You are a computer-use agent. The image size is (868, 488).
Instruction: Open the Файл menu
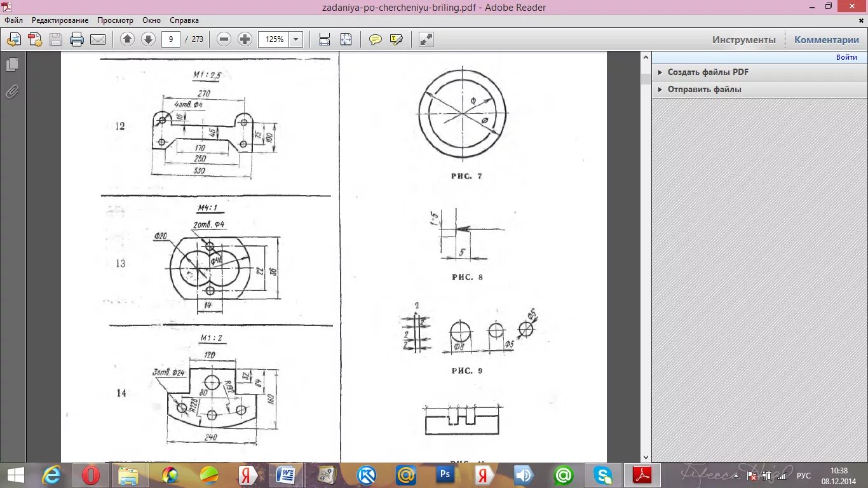click(x=13, y=21)
